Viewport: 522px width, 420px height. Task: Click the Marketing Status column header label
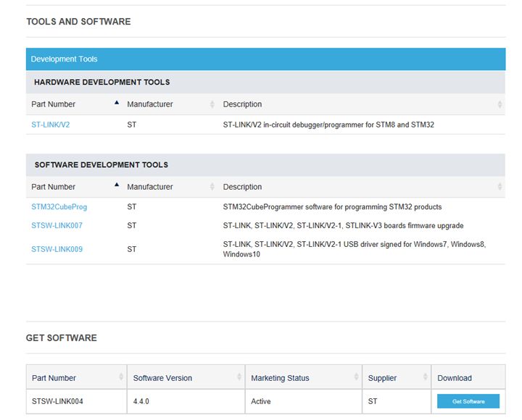click(280, 378)
